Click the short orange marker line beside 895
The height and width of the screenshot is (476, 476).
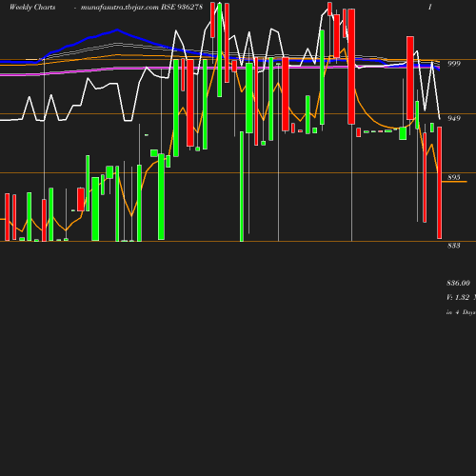[x=454, y=182]
